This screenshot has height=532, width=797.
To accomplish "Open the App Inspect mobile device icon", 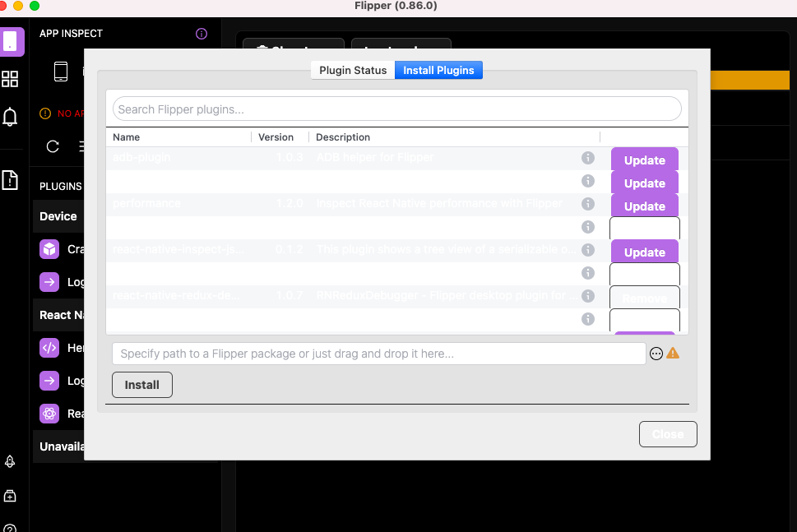I will coord(60,71).
